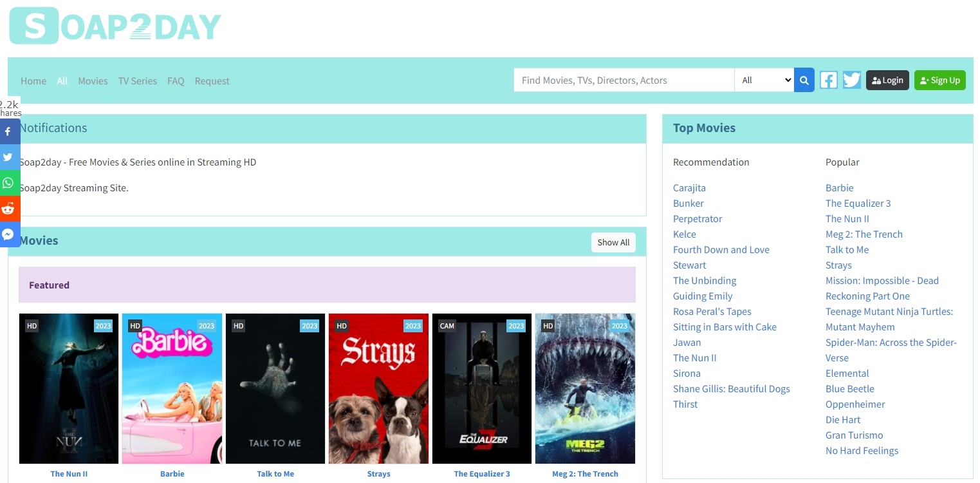Open Fourth Down and Love link
This screenshot has height=483, width=980.
coord(721,250)
